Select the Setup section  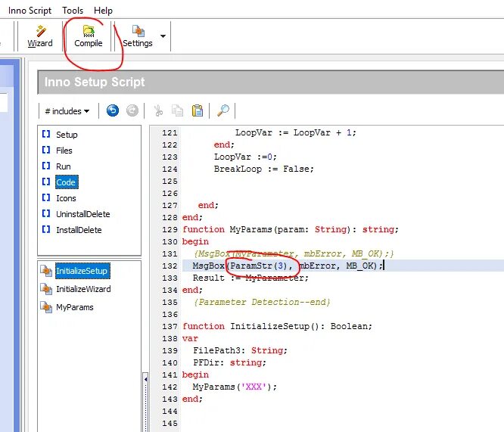67,135
